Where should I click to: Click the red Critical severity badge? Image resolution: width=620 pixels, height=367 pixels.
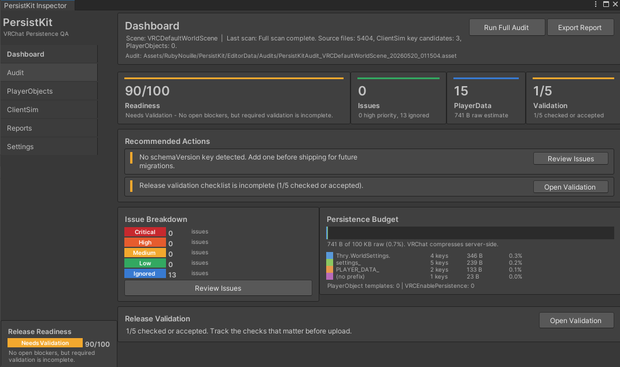tap(145, 232)
